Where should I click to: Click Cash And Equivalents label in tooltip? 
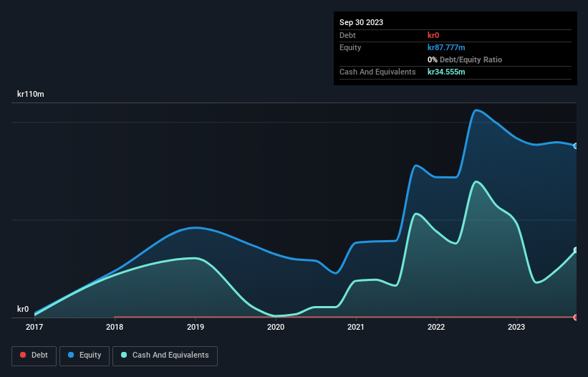[377, 72]
